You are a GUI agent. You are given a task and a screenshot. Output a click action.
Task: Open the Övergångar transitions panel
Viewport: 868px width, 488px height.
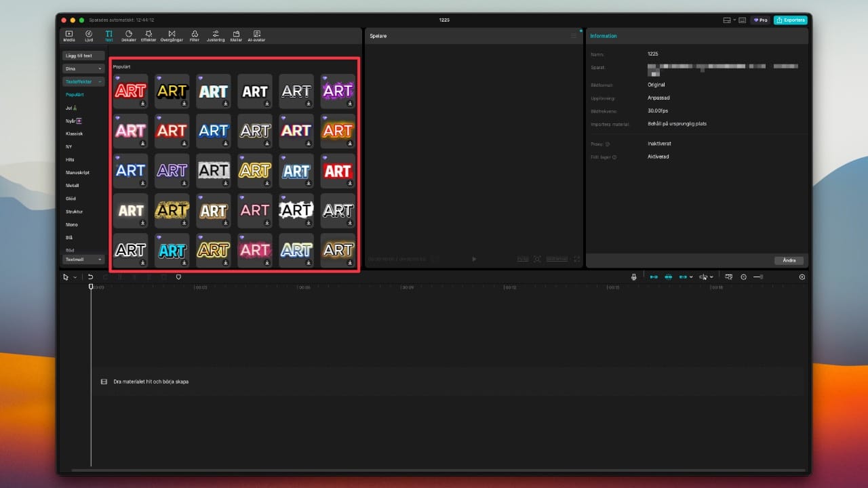[x=172, y=35]
